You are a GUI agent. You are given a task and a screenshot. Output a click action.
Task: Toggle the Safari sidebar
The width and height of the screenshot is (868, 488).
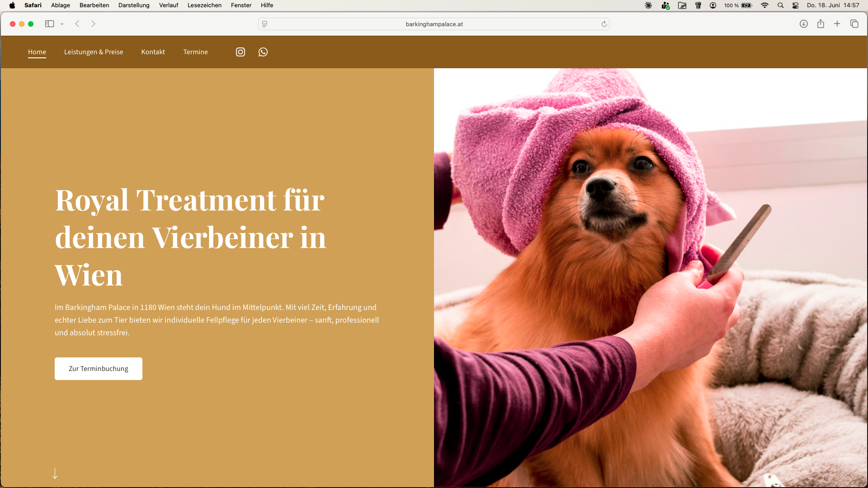(50, 24)
